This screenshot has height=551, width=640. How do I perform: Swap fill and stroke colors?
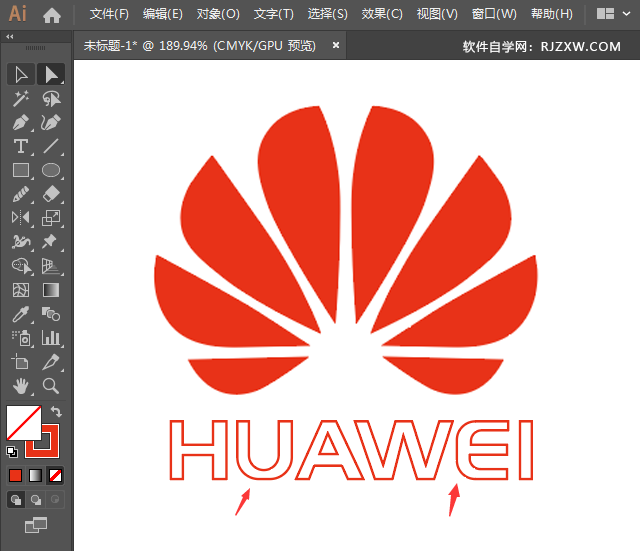(56, 411)
